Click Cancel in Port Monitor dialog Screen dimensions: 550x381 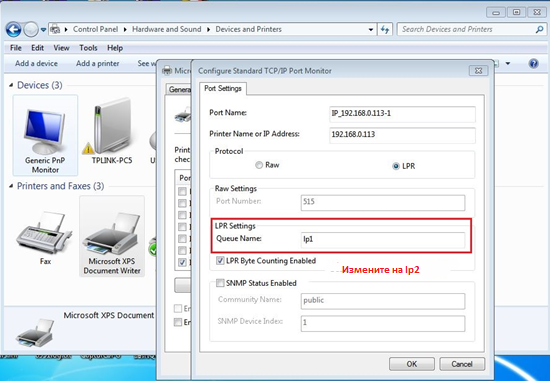click(x=462, y=364)
